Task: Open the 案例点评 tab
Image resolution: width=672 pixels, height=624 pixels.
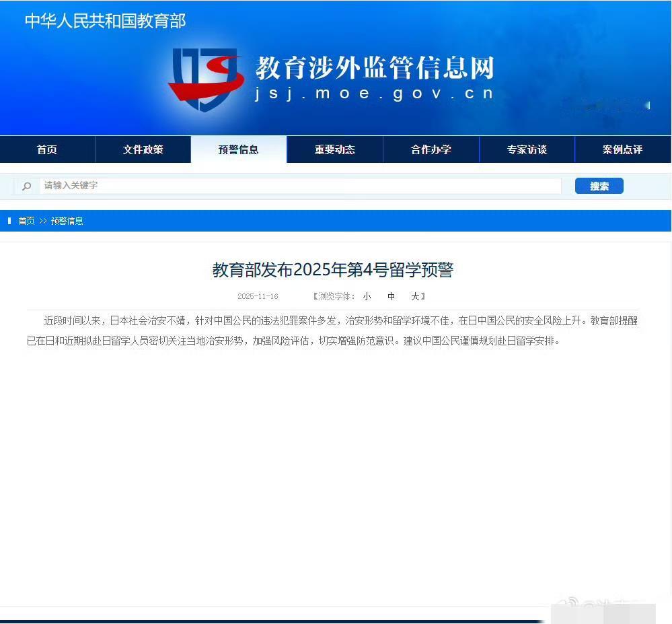Action: coord(623,149)
